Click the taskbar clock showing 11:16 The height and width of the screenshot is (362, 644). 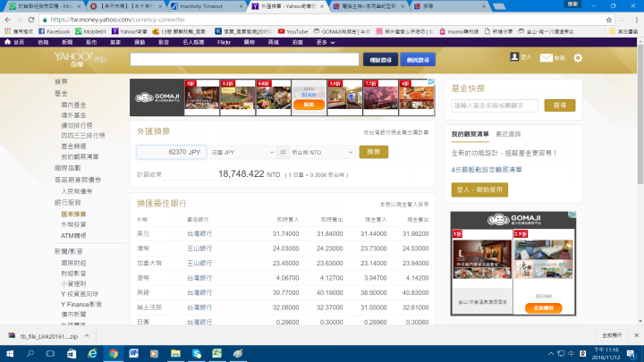tap(606, 353)
